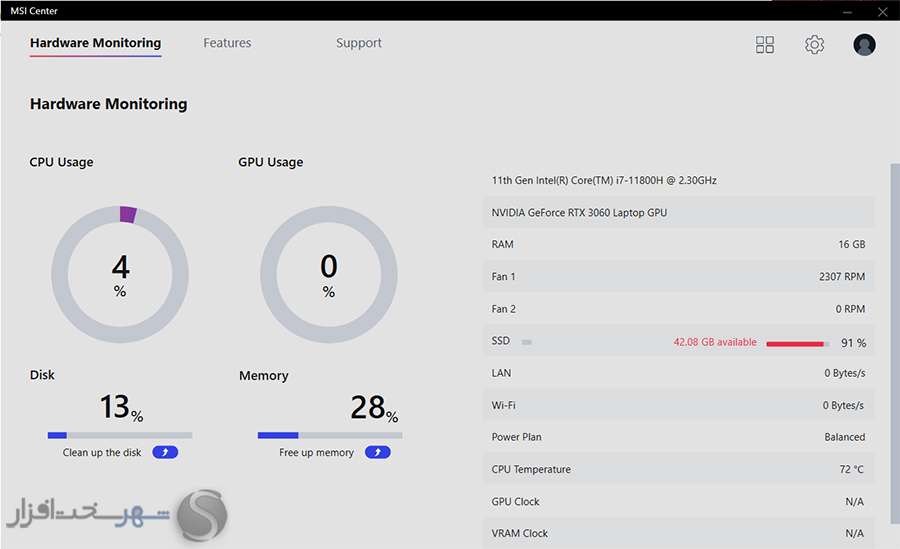Viewport: 900px width, 549px height.
Task: Switch to the Hardware Monitoring tab
Action: point(95,43)
